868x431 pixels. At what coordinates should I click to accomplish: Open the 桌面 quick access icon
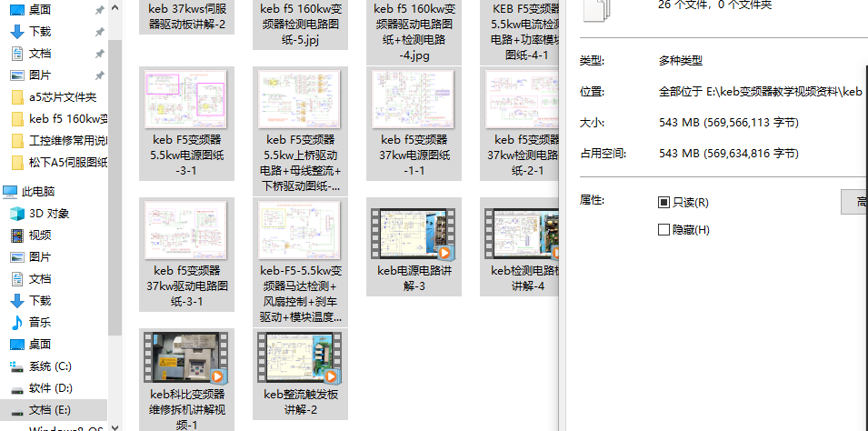[x=17, y=9]
